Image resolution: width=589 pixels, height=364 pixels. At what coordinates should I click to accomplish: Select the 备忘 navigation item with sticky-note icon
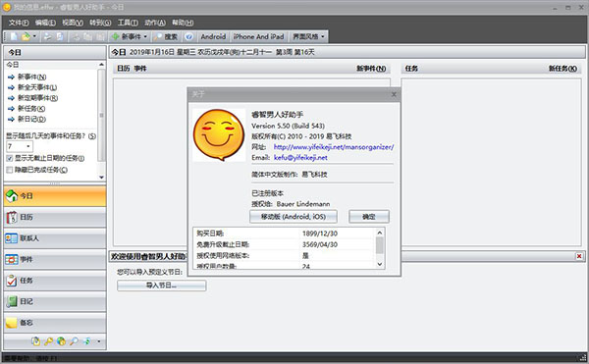(x=55, y=323)
